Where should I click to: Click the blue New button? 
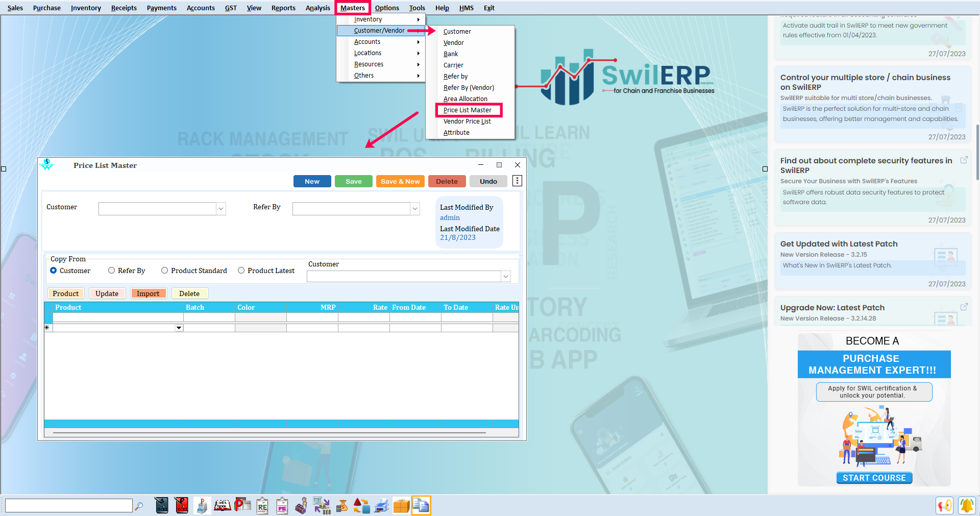312,181
